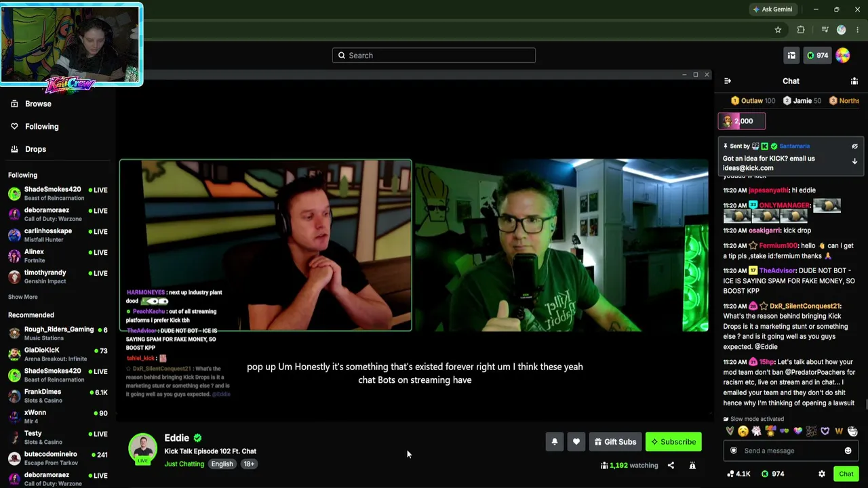Viewport: 868px width, 488px height.
Task: Collapse the chat panel with the arrow icon
Action: point(728,81)
